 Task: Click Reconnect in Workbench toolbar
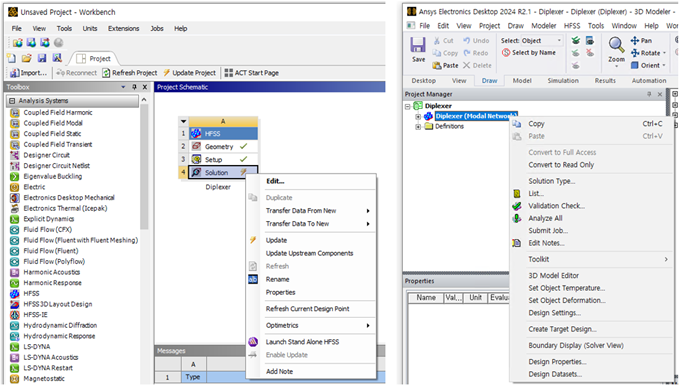(x=76, y=73)
